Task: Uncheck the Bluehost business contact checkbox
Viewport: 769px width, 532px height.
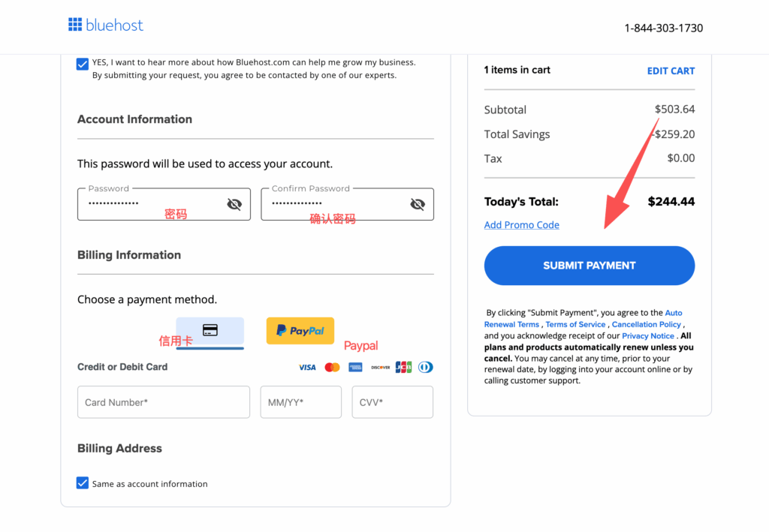Action: 83,64
